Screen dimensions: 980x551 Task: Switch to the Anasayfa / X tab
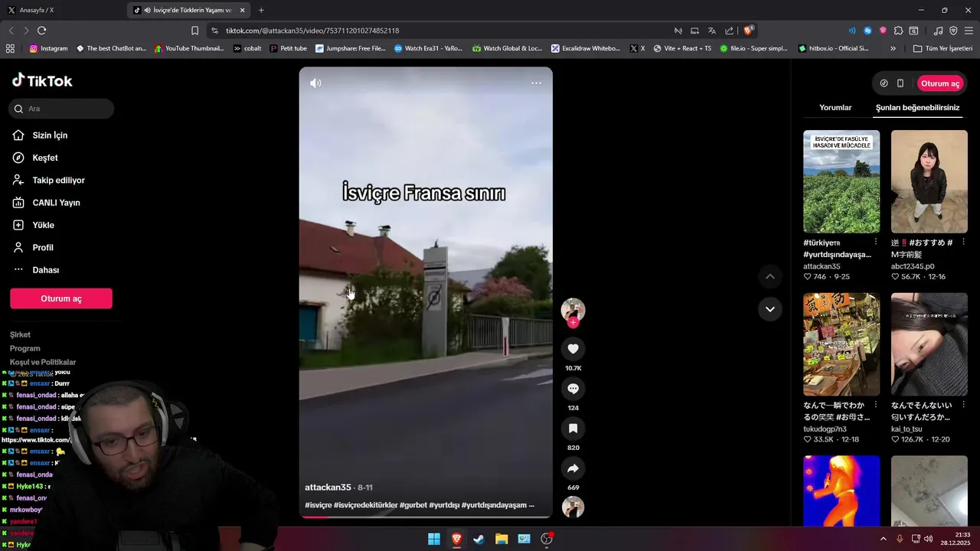click(x=63, y=10)
